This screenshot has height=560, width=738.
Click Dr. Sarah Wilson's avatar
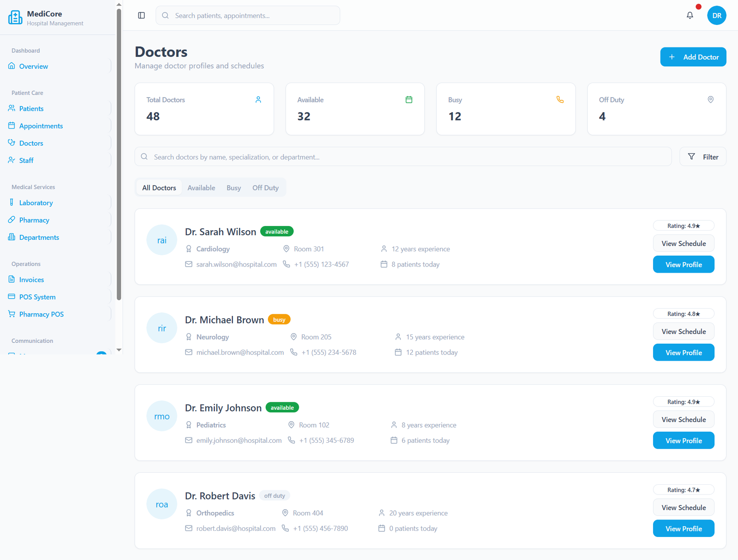[161, 240]
